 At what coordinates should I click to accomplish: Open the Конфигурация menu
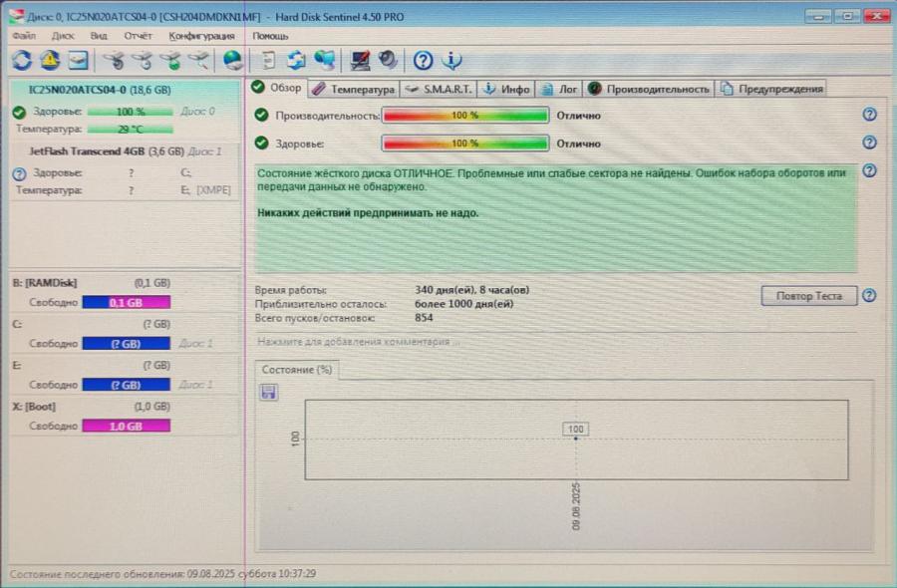(x=202, y=36)
